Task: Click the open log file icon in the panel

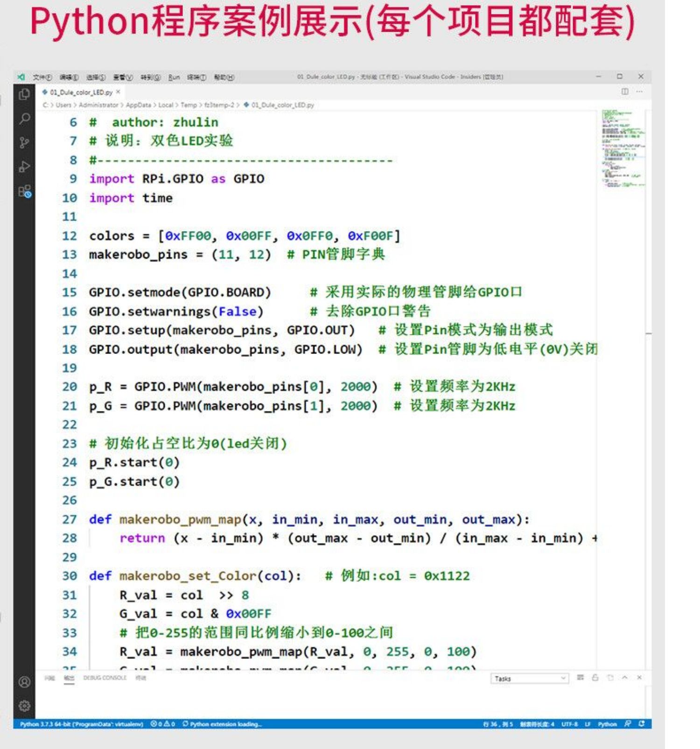Action: [610, 678]
